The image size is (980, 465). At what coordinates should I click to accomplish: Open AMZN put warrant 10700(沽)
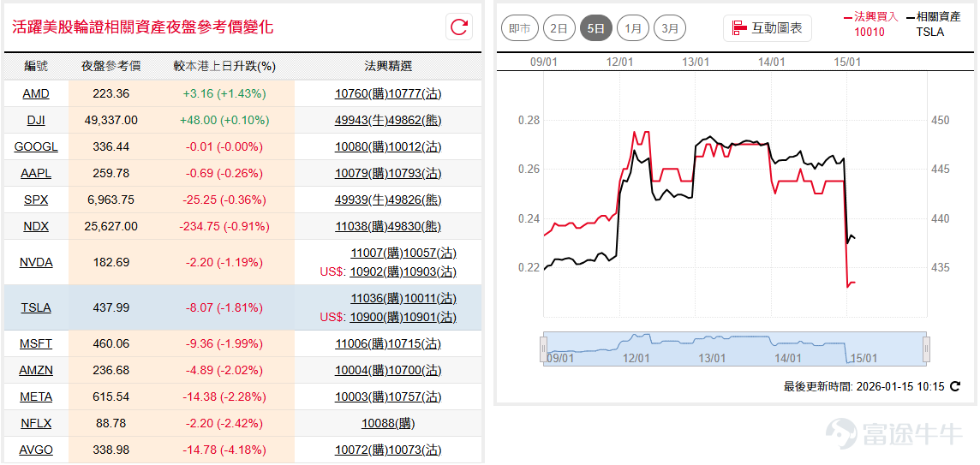[415, 370]
